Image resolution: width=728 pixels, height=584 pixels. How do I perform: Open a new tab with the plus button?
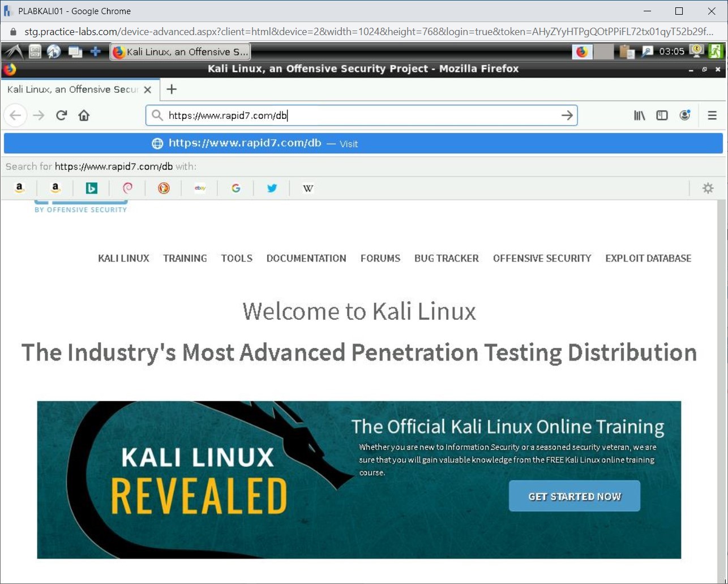(x=172, y=89)
